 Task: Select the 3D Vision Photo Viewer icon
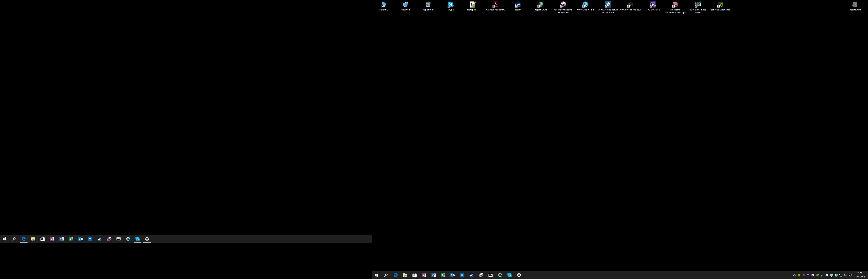[697, 6]
